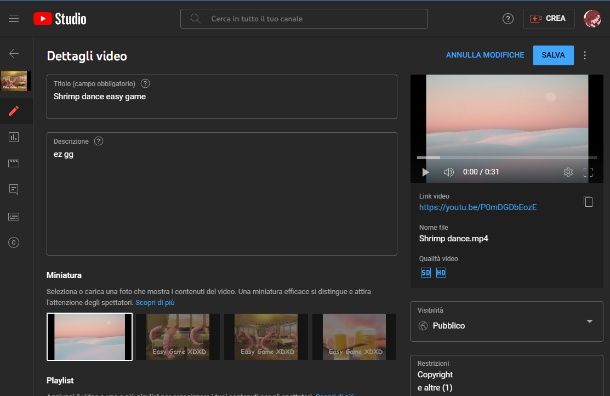Select the third Easy Game XDXD thumbnail
Image resolution: width=610 pixels, height=396 pixels.
click(x=266, y=337)
